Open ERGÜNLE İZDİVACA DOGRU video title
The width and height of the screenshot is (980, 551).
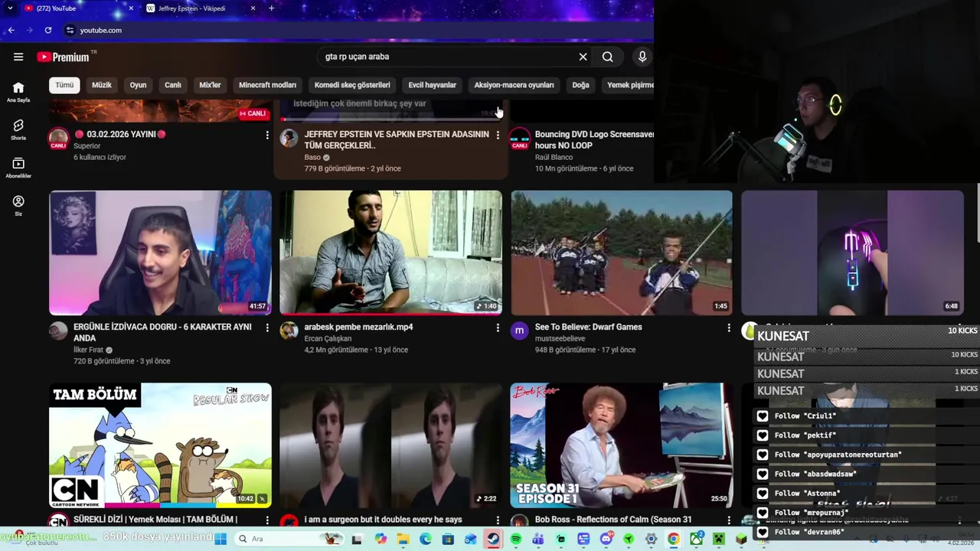pos(162,332)
